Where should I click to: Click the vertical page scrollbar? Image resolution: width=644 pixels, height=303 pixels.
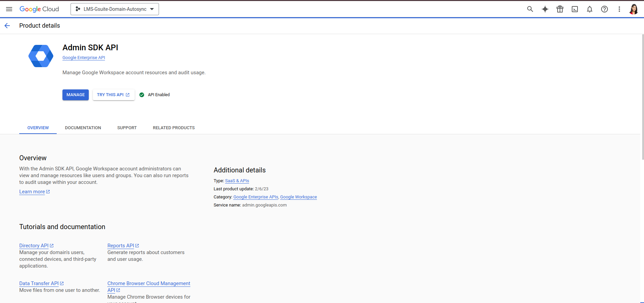coord(642,97)
